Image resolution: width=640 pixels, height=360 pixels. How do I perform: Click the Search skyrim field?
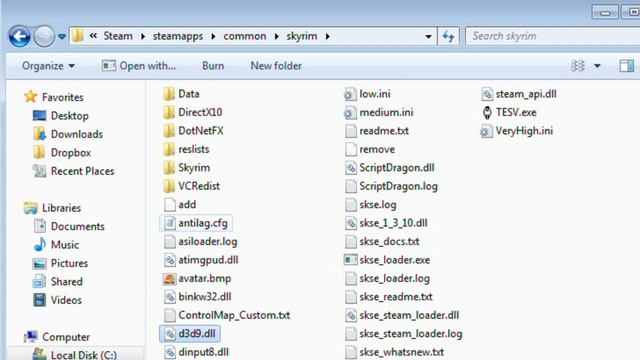pyautogui.click(x=553, y=36)
